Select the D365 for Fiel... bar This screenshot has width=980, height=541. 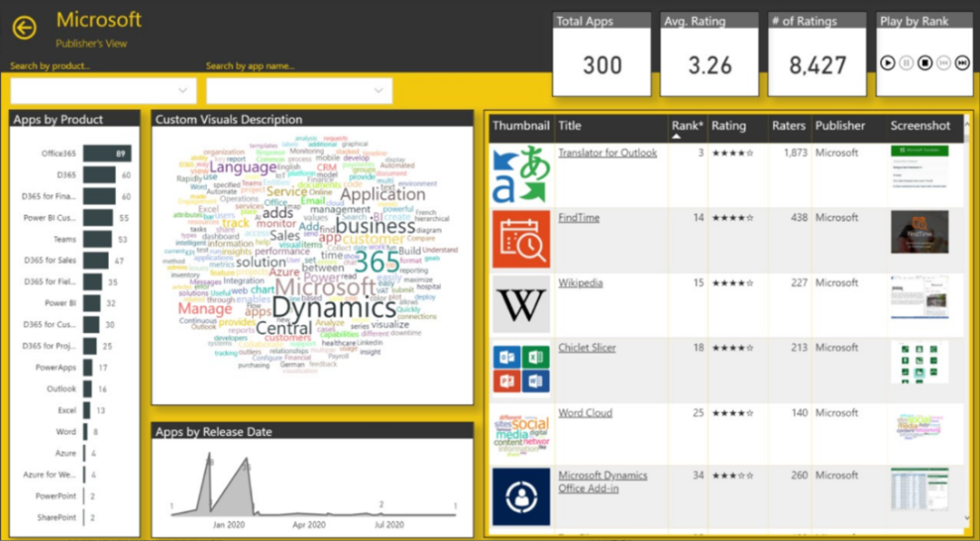tap(93, 281)
